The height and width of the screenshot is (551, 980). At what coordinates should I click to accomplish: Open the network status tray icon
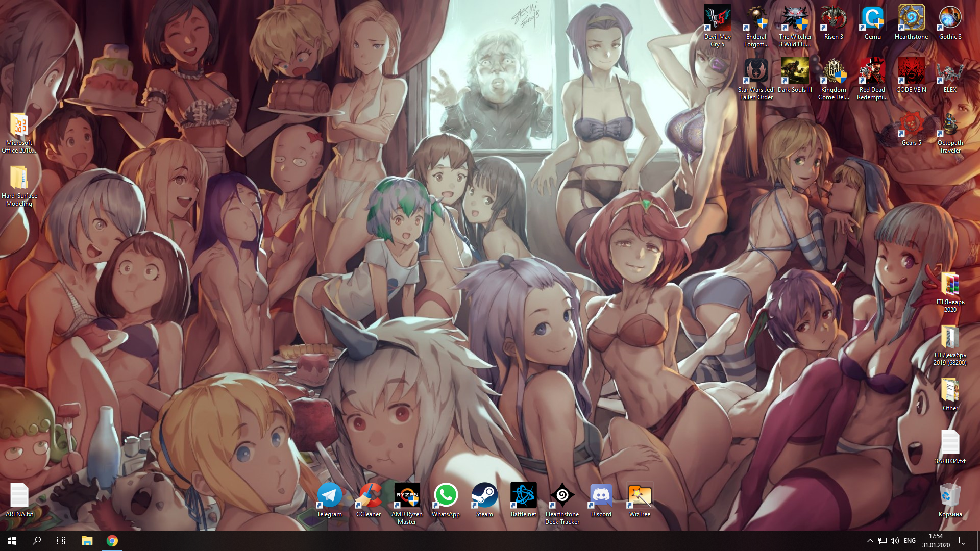pos(882,541)
